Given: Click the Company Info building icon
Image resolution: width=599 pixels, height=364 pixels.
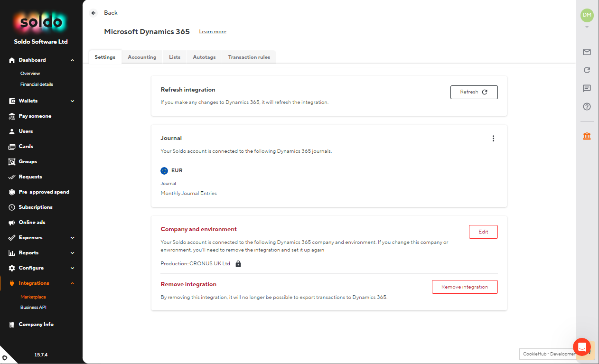Looking at the screenshot, I should click(x=12, y=325).
